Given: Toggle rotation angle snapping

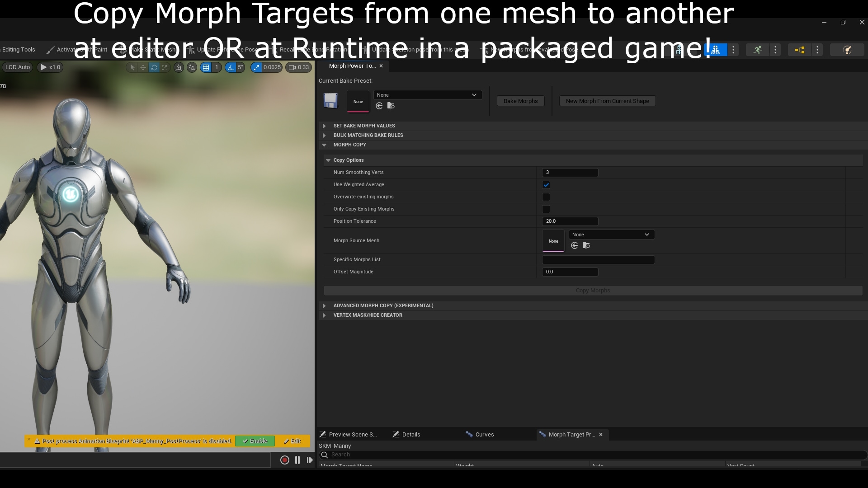Looking at the screenshot, I should pos(231,67).
